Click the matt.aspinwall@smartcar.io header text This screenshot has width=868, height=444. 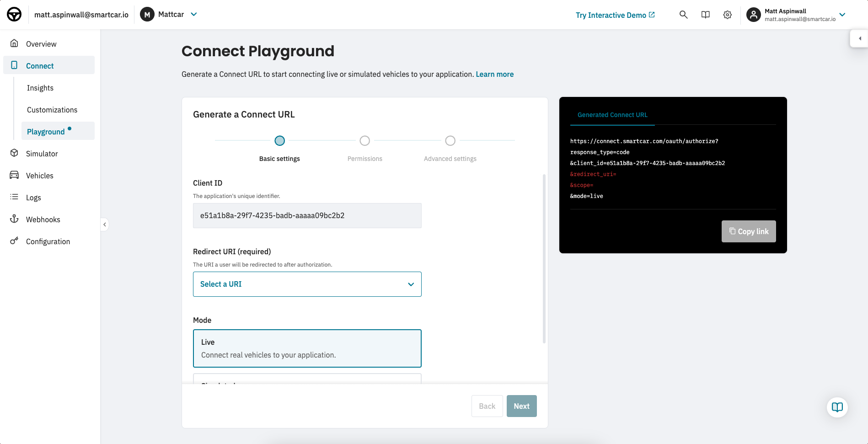click(x=81, y=15)
